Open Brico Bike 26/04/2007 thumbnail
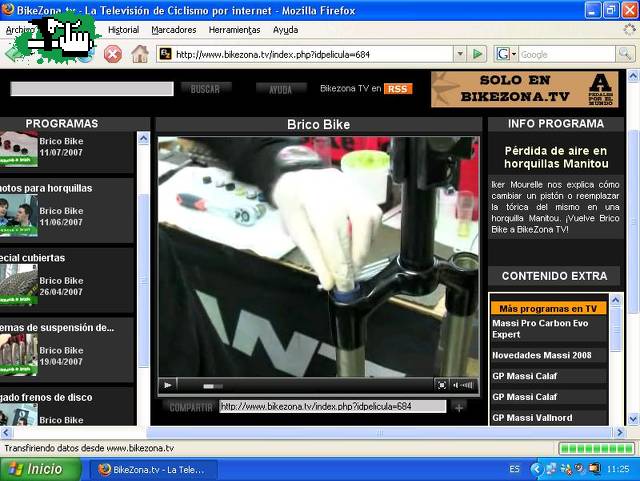Viewport: 640px width, 481px height. pyautogui.click(x=19, y=285)
